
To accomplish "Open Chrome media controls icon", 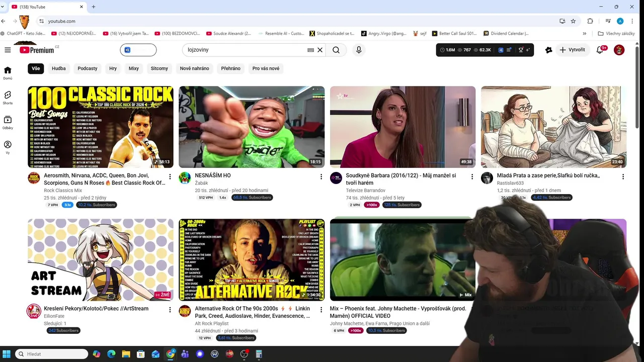I will (x=608, y=21).
